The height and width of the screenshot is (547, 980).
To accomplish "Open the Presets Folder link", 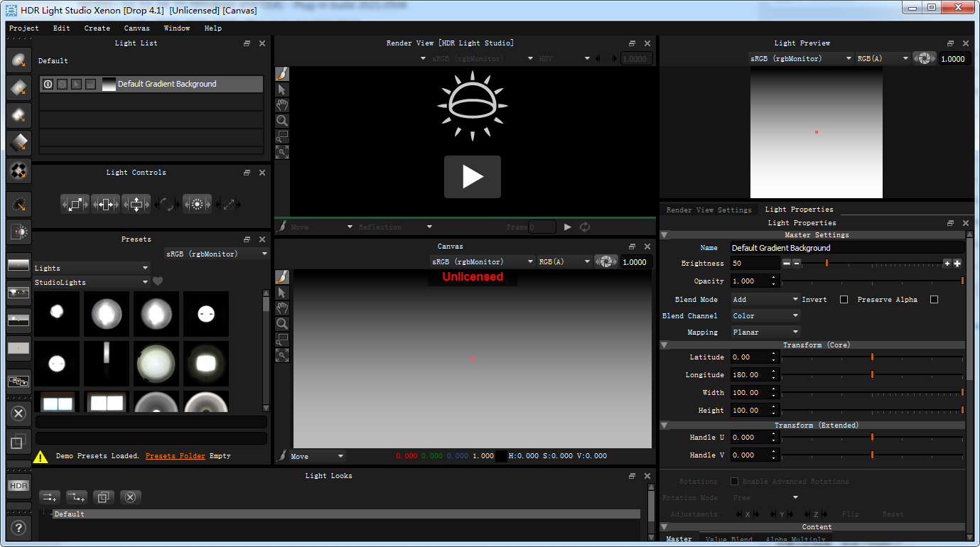I will point(175,456).
